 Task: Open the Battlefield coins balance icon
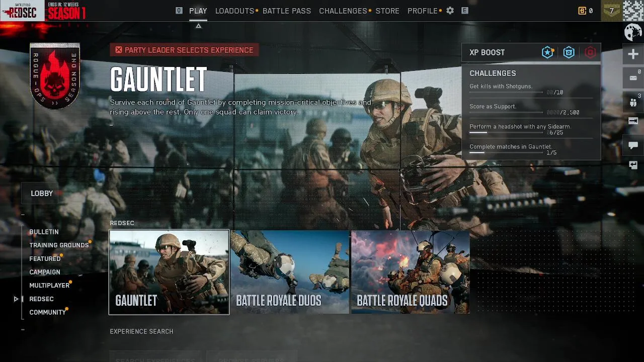[x=582, y=11]
